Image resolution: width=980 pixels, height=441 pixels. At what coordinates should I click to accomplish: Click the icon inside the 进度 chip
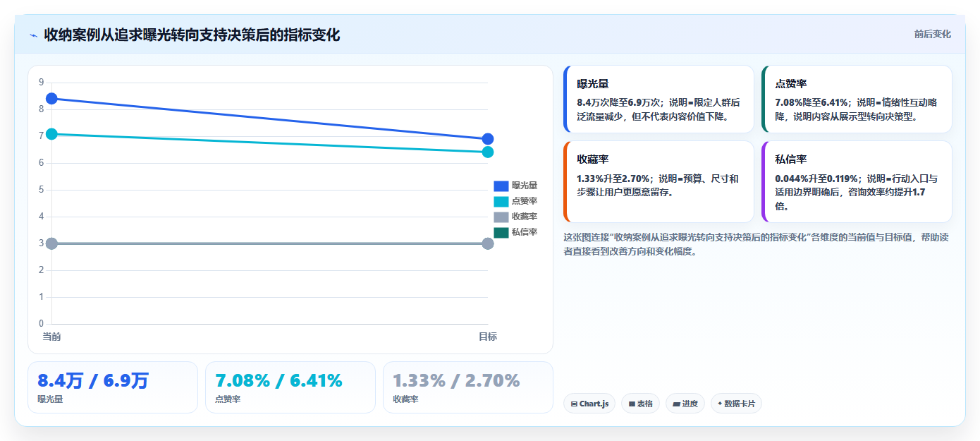coord(676,404)
